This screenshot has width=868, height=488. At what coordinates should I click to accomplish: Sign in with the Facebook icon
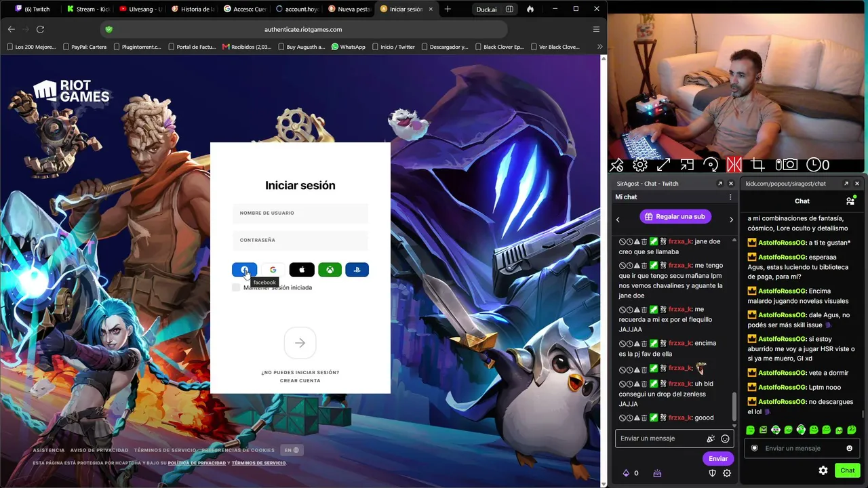245,270
